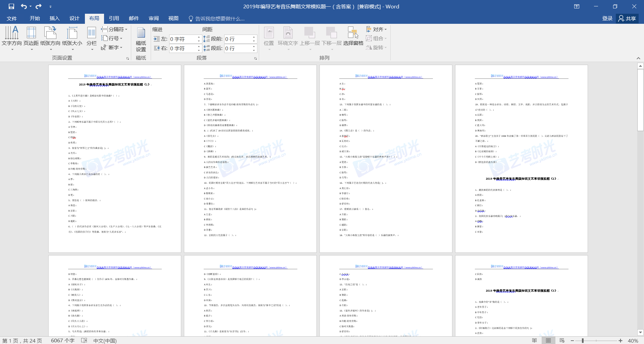The image size is (644, 344).
Task: Expand the 行号 line numbers dropdown
Action: pos(112,38)
